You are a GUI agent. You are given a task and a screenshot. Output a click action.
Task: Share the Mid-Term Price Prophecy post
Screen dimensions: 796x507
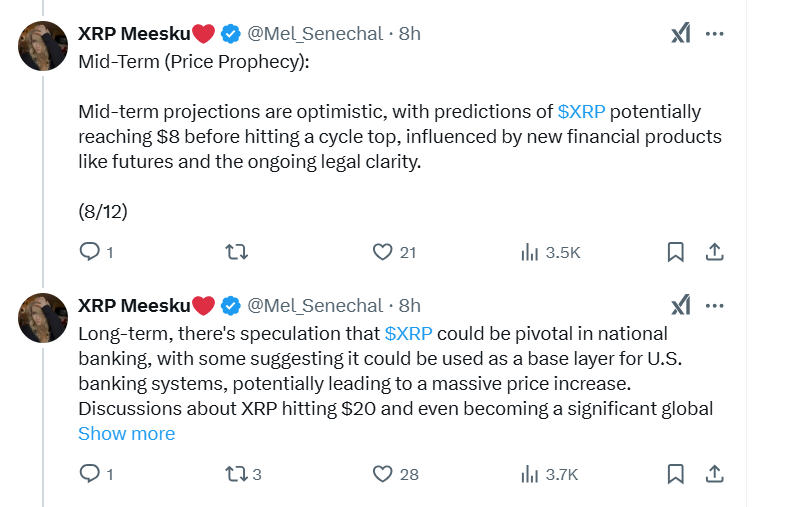coord(715,252)
